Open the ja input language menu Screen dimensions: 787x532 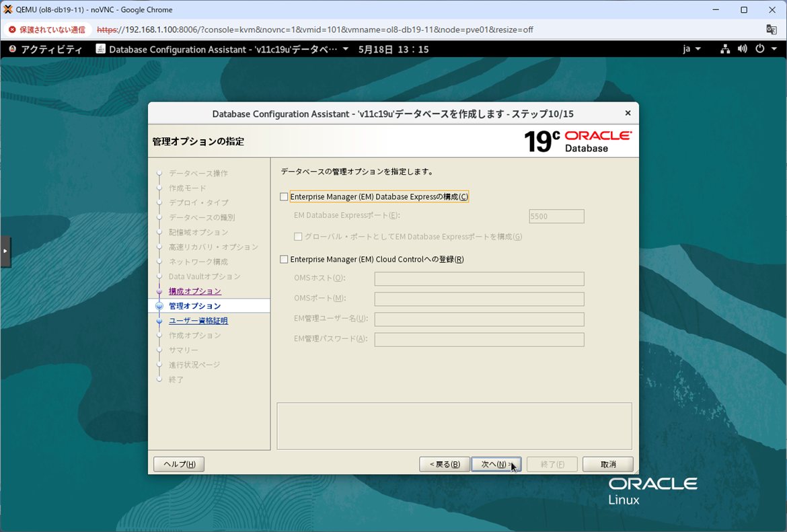coord(691,48)
